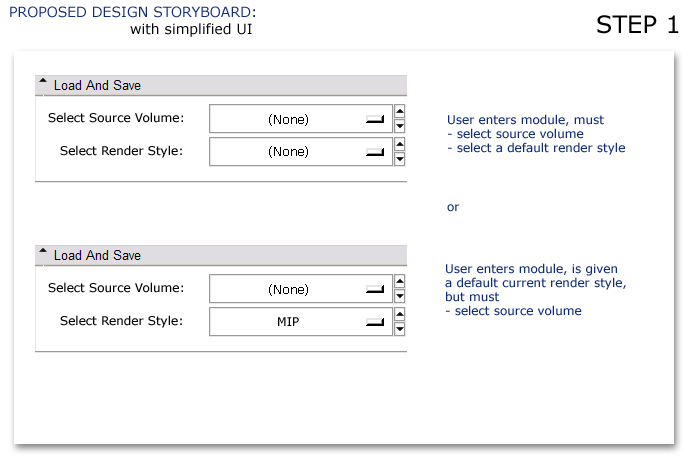Click up arrow beside top Source Volume
Image resolution: width=698 pixels, height=473 pixels.
tap(400, 111)
